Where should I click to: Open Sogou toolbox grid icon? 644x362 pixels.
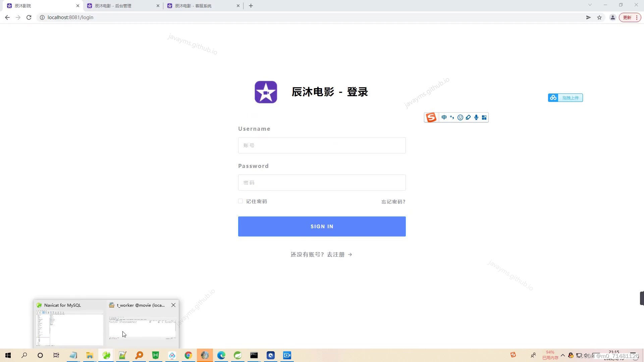pos(484,117)
